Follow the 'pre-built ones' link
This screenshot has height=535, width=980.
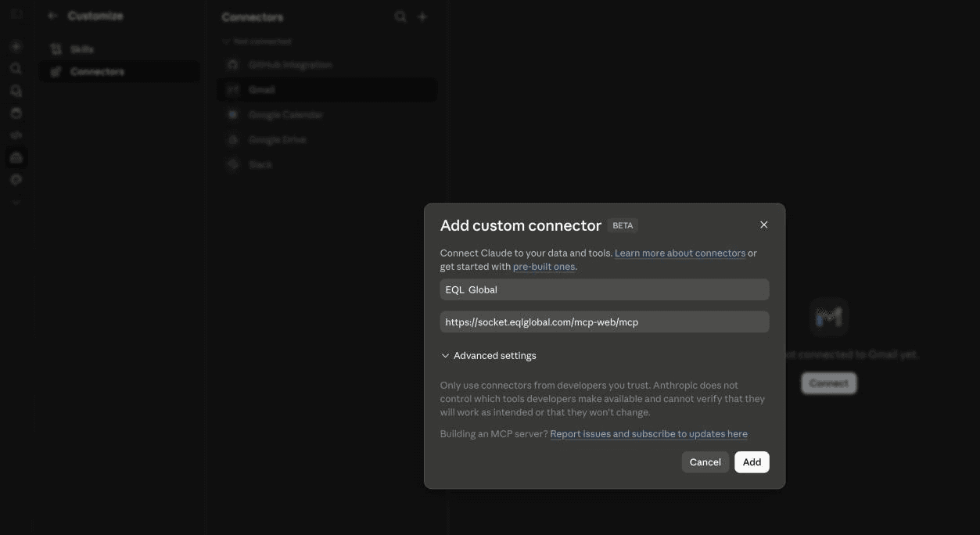coord(544,267)
